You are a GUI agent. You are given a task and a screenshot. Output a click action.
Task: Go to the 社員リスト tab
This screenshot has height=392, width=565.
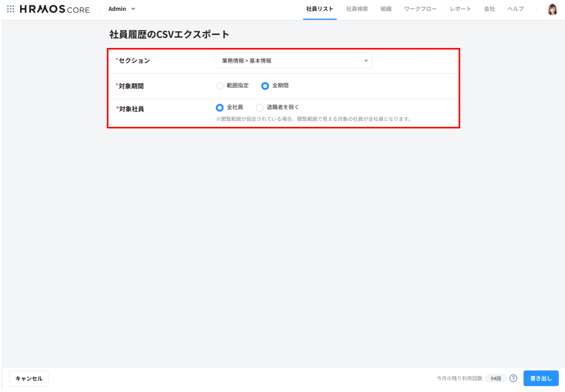coord(320,9)
